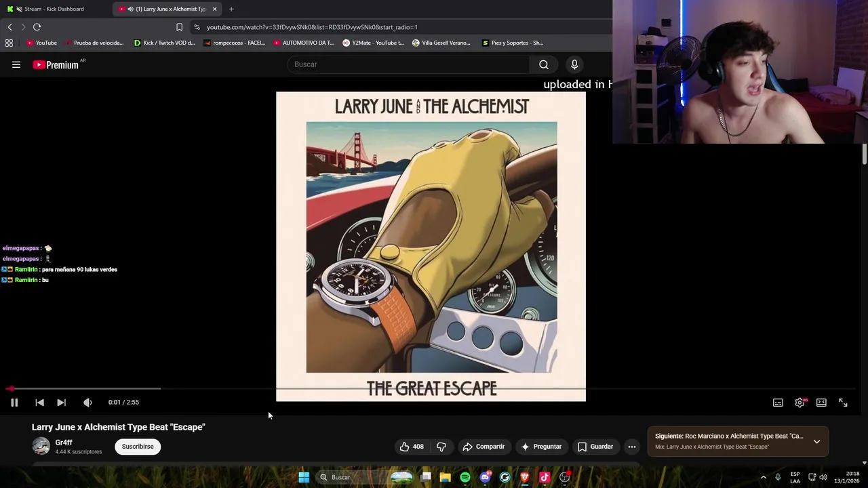Viewport: 868px width, 488px height.
Task: Open the YouTube bookmark
Action: point(41,43)
